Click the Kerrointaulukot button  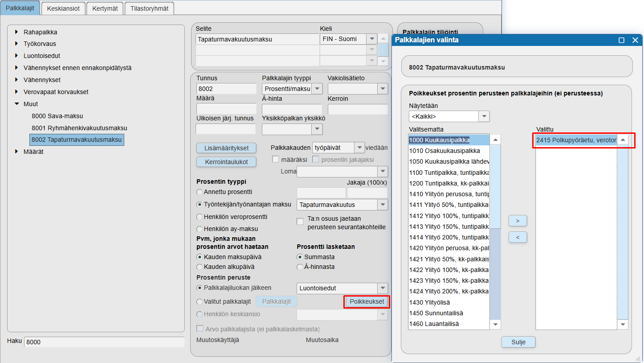226,162
